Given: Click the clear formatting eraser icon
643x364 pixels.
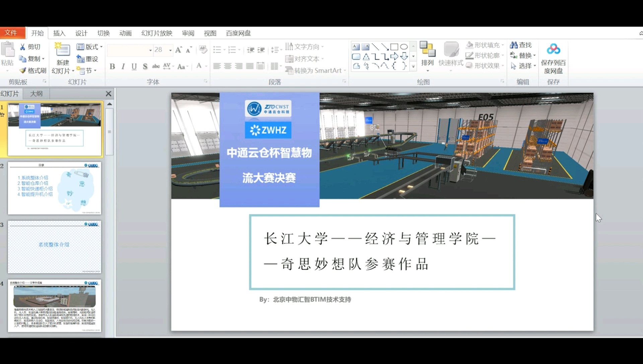Looking at the screenshot, I should coord(203,50).
